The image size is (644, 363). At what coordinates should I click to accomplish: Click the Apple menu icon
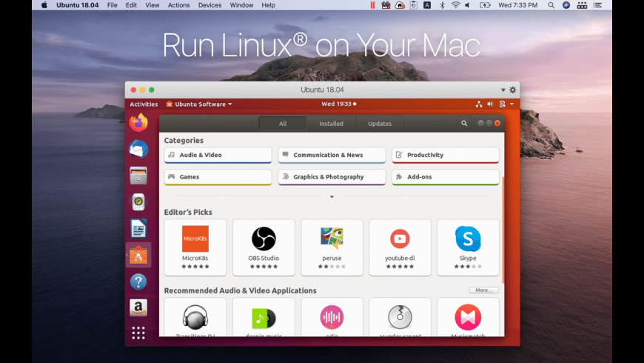tap(44, 5)
